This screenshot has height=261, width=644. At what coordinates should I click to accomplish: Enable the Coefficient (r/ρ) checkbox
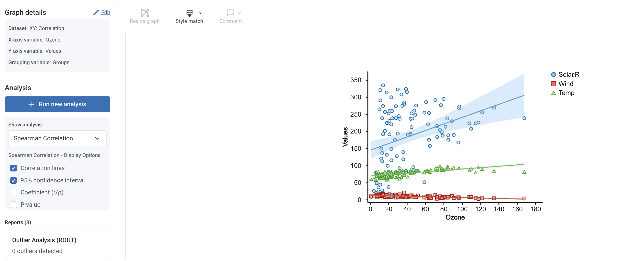click(x=13, y=192)
